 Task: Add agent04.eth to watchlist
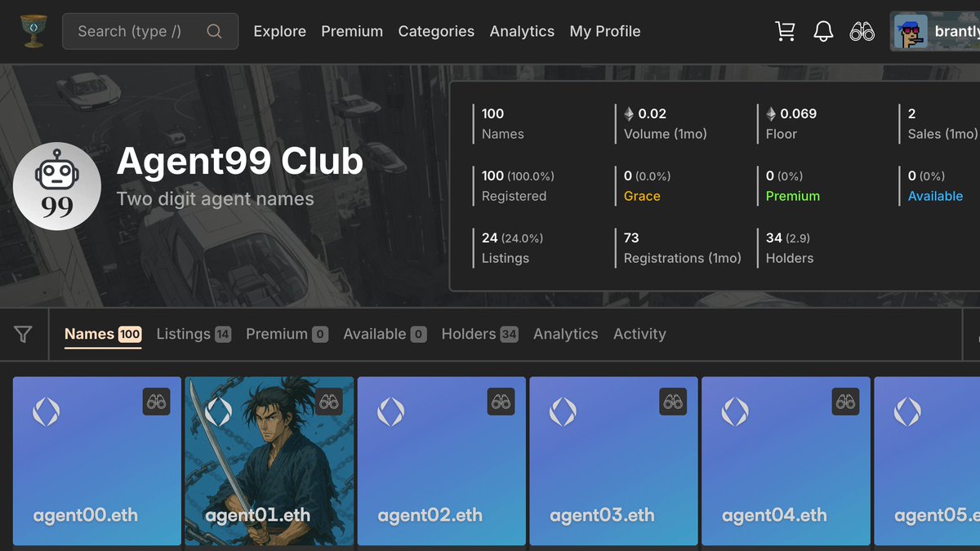point(845,402)
